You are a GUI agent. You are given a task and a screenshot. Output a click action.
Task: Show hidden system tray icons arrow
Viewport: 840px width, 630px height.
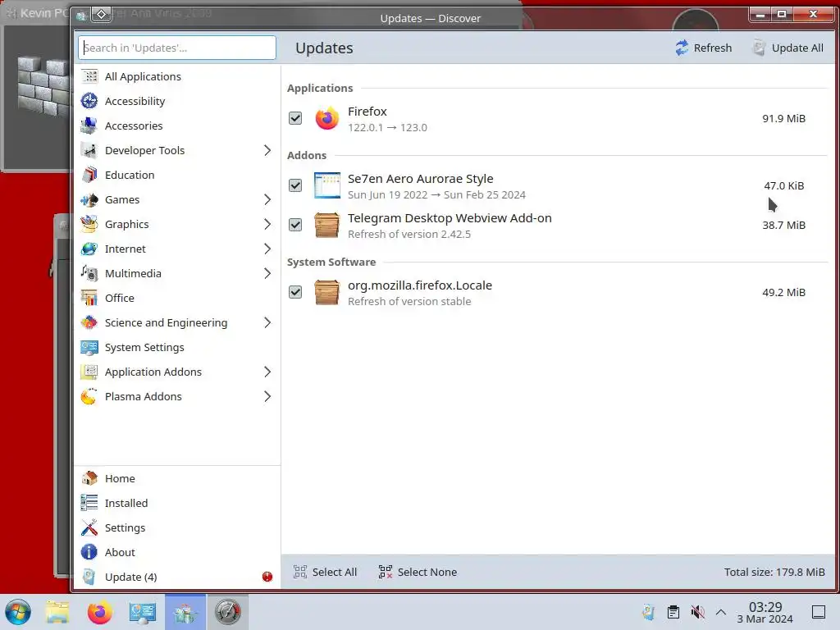point(721,612)
